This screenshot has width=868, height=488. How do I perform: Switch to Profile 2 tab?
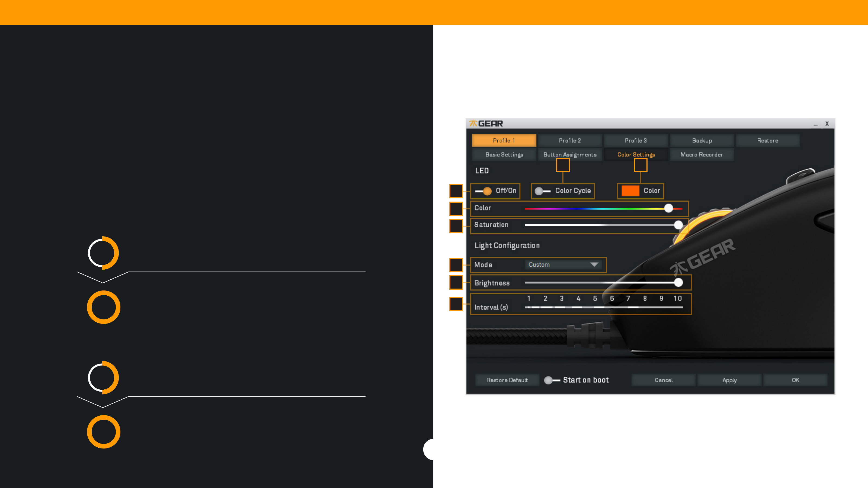pos(570,140)
